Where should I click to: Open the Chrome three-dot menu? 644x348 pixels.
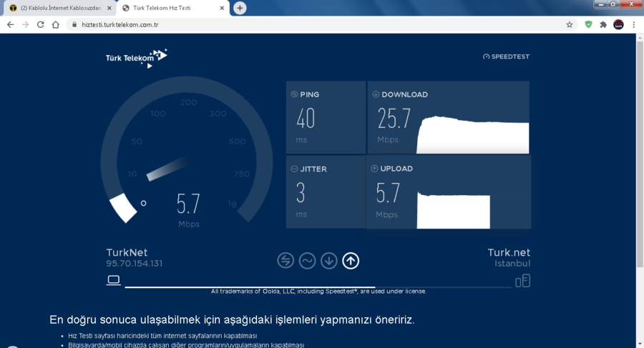[634, 24]
